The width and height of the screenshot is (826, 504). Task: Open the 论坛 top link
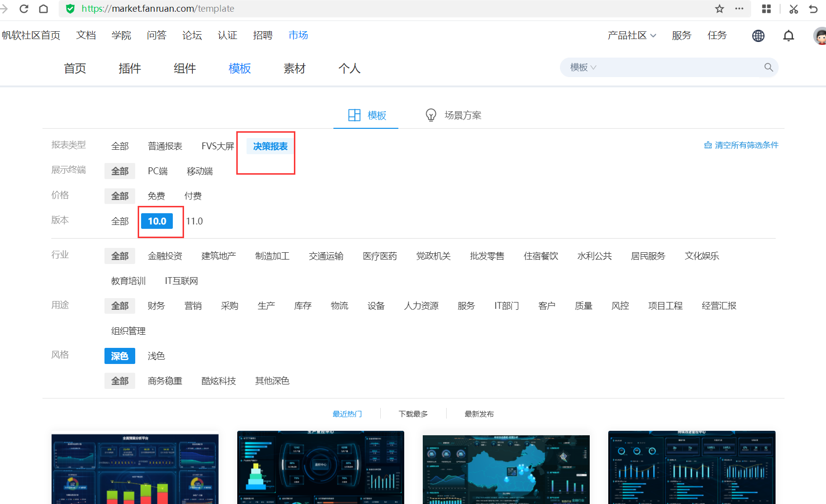(x=192, y=36)
